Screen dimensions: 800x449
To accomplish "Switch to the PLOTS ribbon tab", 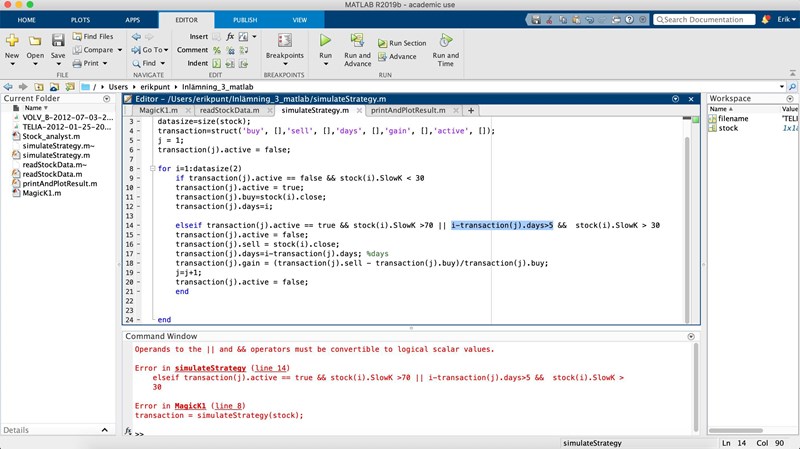I will (x=80, y=19).
